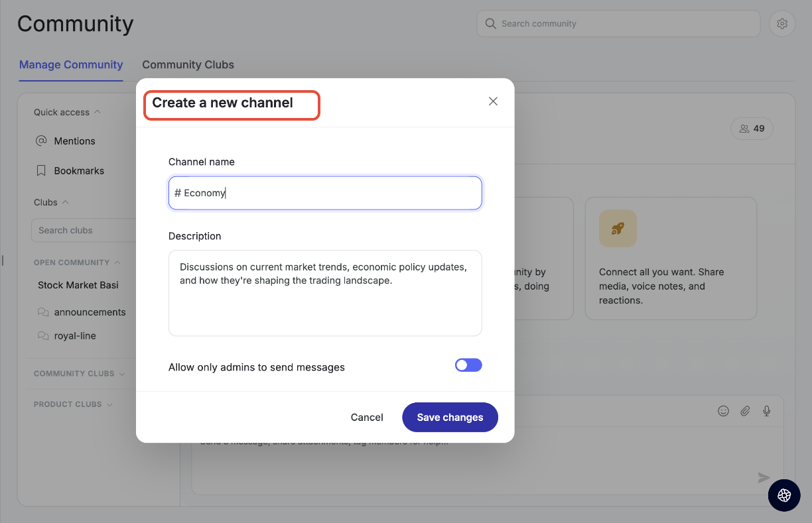Click the microphone voice note icon
Viewport: 812px width, 523px height.
(767, 411)
